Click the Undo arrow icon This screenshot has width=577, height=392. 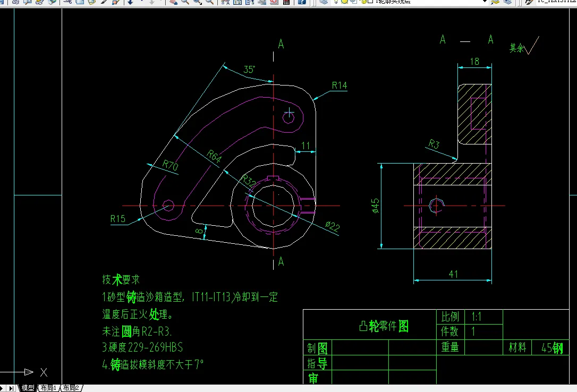point(130,3)
